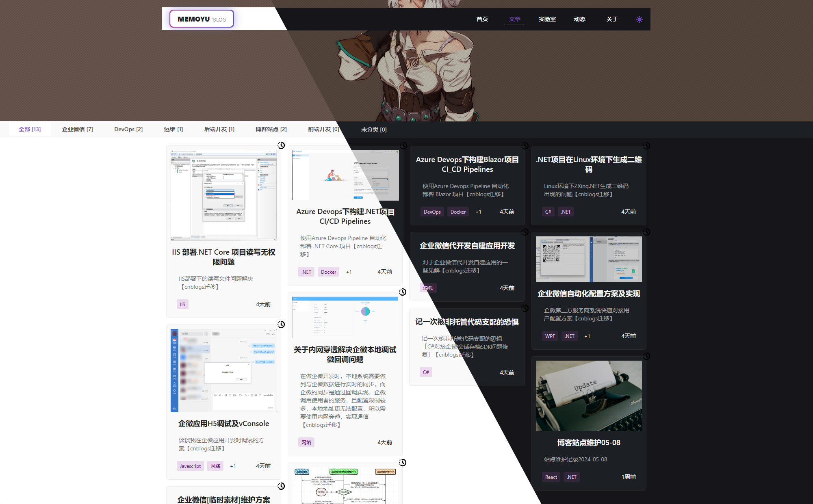Select the DevOps [2] category tab

pos(128,129)
